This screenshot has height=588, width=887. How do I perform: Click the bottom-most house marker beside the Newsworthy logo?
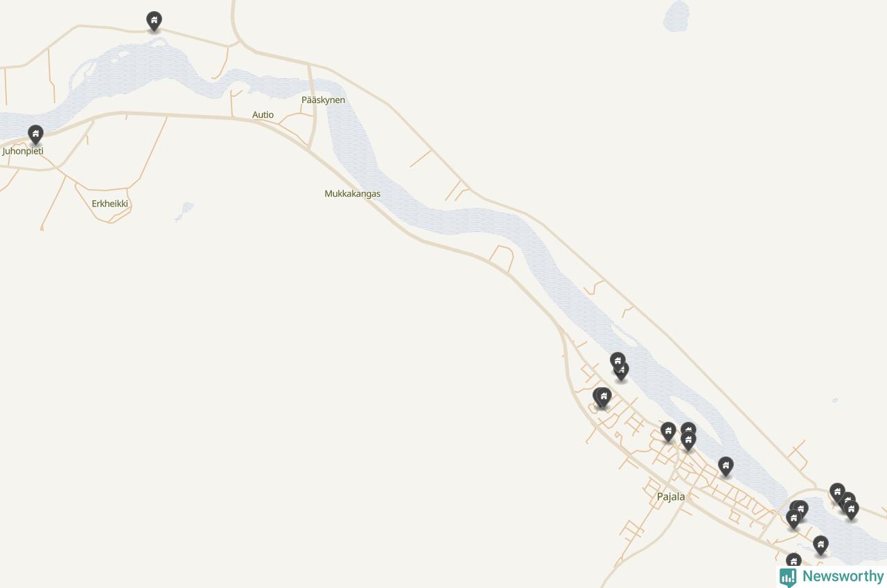(x=793, y=562)
